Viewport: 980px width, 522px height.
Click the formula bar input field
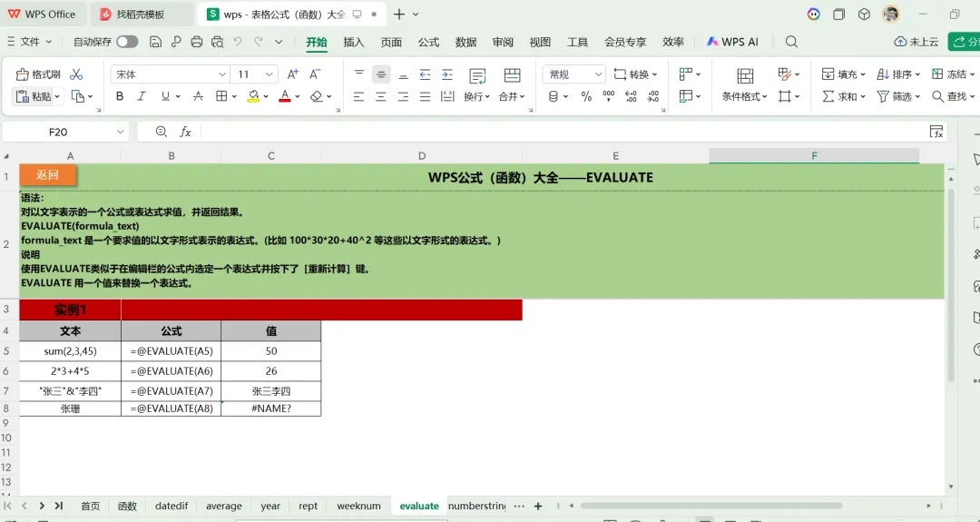(x=563, y=132)
